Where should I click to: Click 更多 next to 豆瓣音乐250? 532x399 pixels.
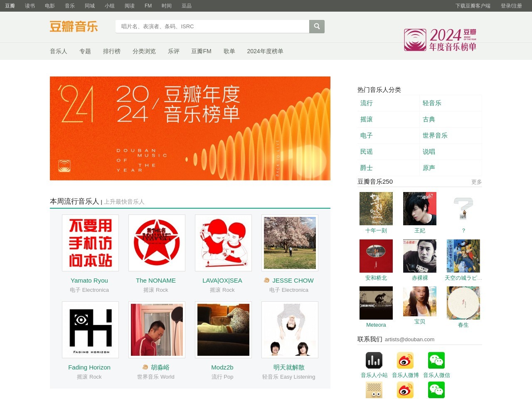pyautogui.click(x=477, y=182)
